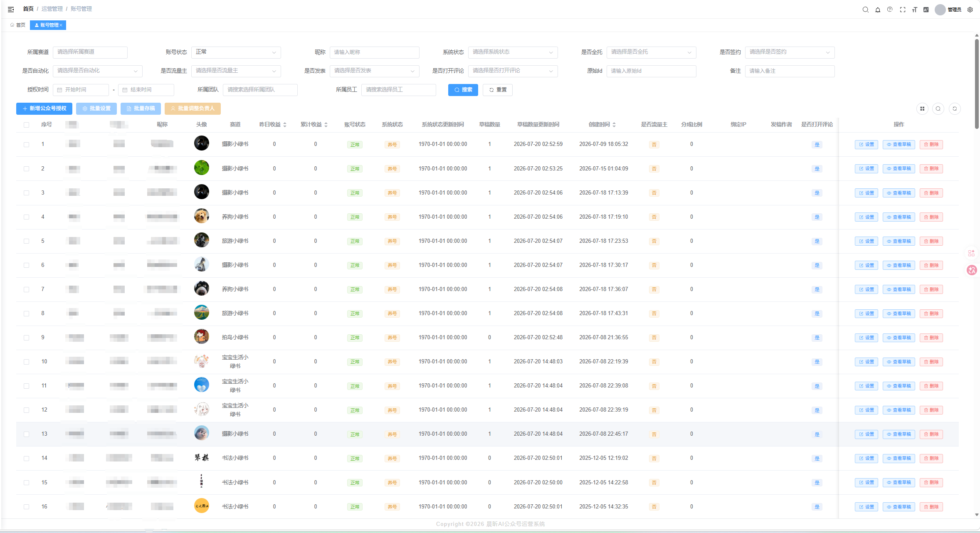The width and height of the screenshot is (980, 533).
Task: Open the header search magnifier icon
Action: click(x=866, y=10)
